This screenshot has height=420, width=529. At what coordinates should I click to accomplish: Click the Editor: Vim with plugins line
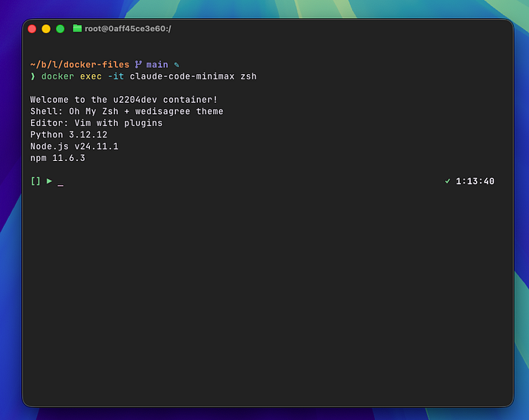(x=97, y=123)
